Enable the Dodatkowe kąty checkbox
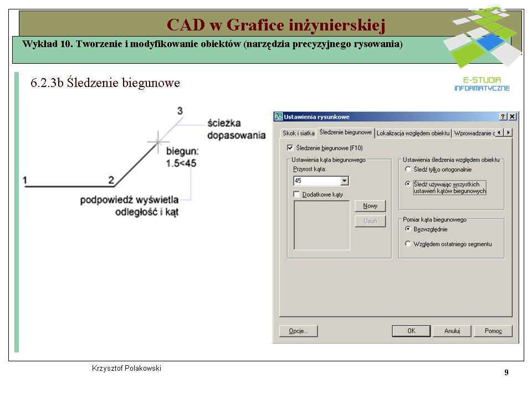This screenshot has width=532, height=399. [296, 194]
